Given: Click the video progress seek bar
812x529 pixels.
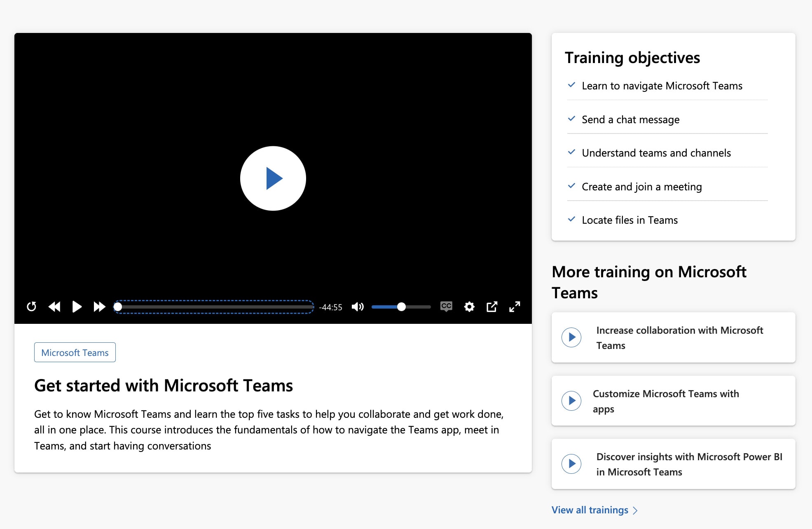Looking at the screenshot, I should (214, 307).
